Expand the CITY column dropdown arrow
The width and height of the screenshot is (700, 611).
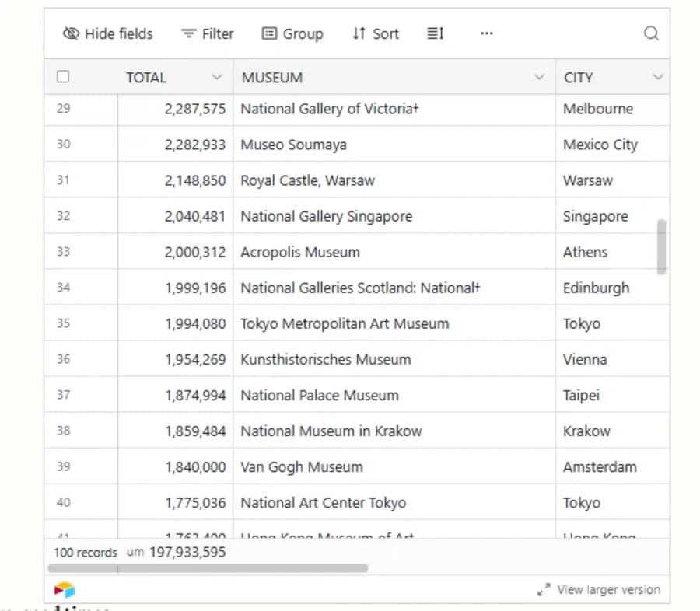tap(657, 77)
